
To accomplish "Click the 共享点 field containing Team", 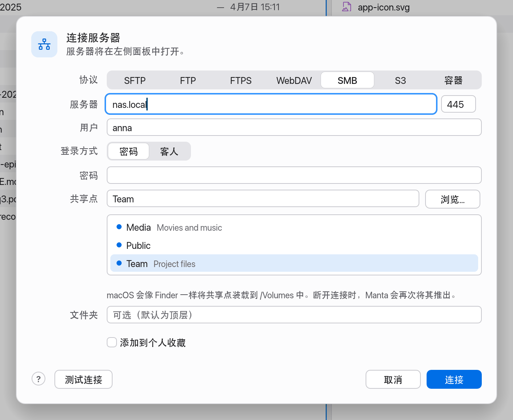I will point(263,199).
